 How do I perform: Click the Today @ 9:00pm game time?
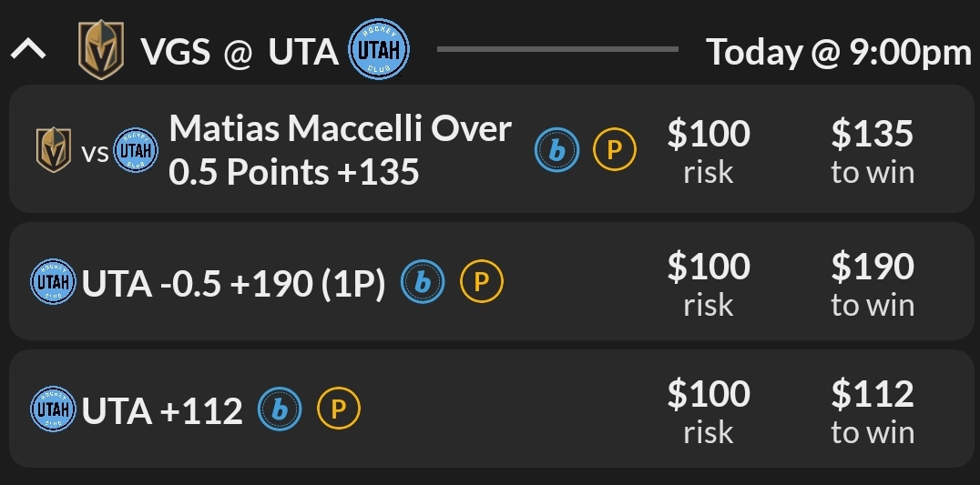pyautogui.click(x=839, y=52)
